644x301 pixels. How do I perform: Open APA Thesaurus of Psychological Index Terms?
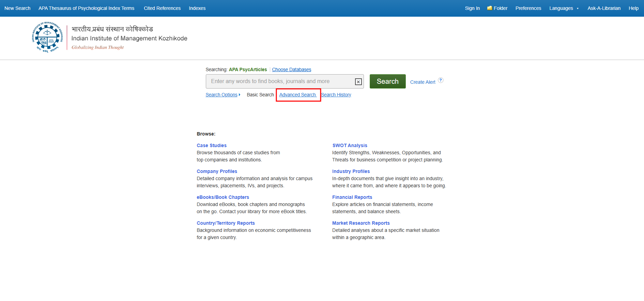(x=86, y=8)
